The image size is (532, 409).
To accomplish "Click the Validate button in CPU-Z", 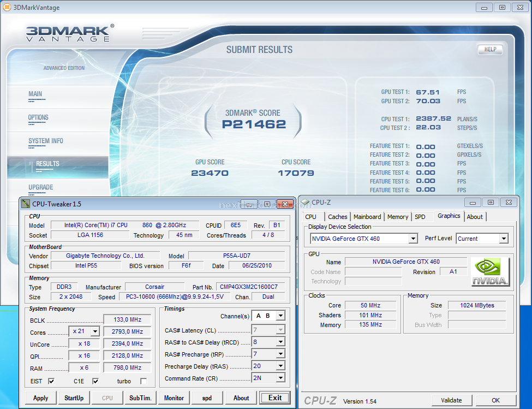I will [452, 400].
